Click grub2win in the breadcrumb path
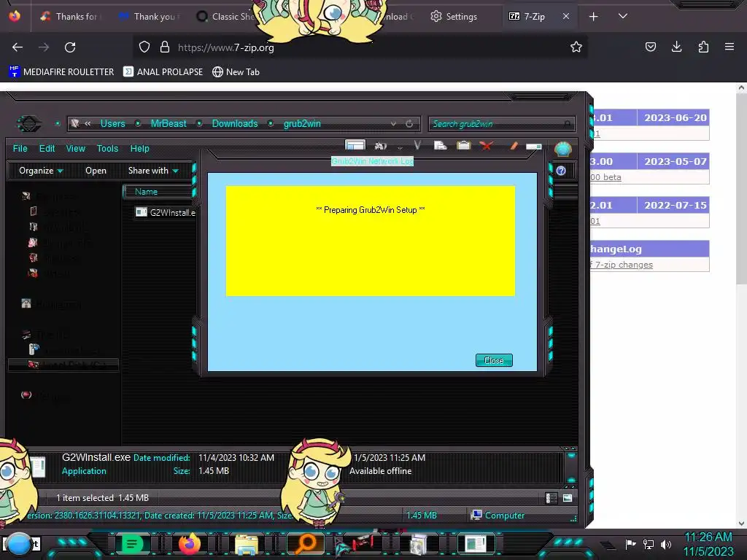747x560 pixels. point(302,123)
